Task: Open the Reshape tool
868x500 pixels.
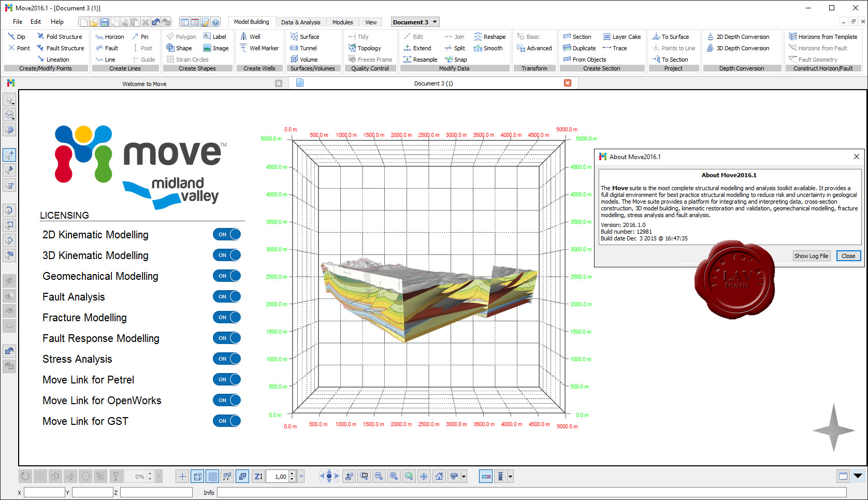Action: point(489,37)
